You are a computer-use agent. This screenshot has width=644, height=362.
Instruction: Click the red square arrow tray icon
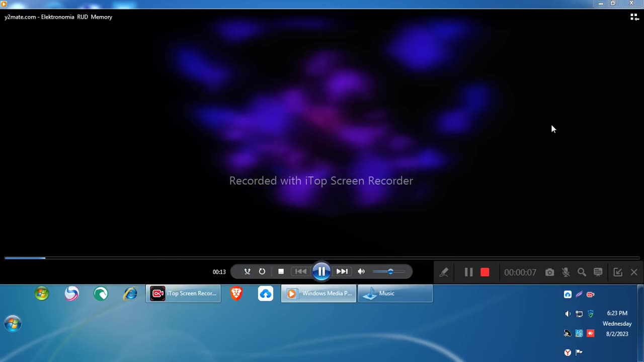591,333
